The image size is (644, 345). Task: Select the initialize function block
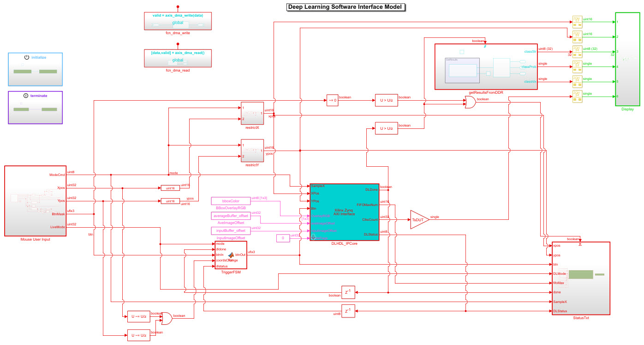pyautogui.click(x=36, y=69)
